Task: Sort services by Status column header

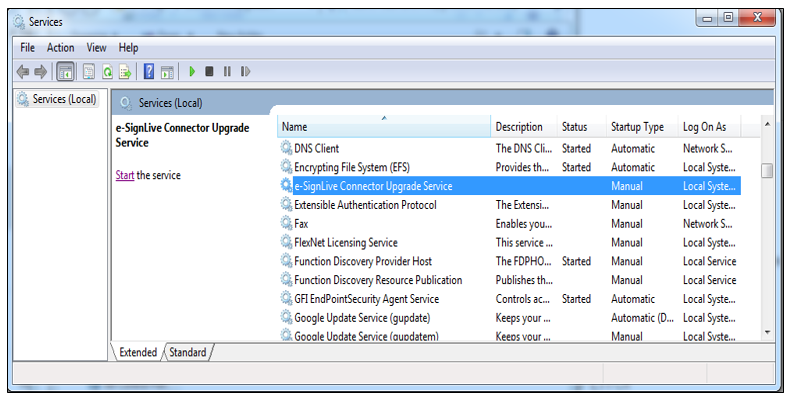Action: coord(574,127)
